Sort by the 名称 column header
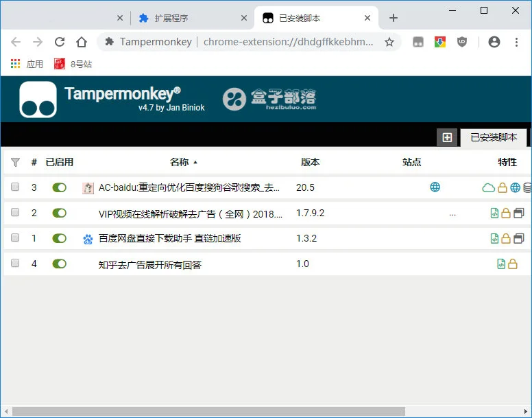This screenshot has width=532, height=418. click(x=179, y=162)
